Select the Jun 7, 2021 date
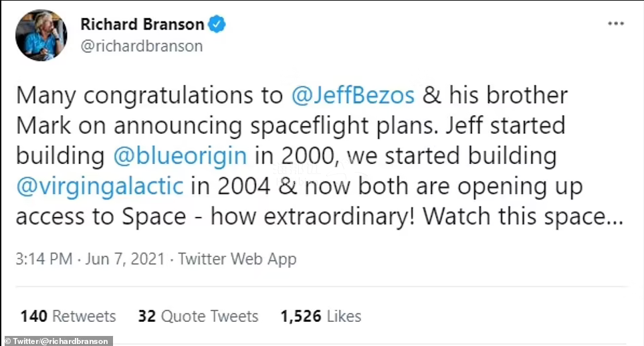The width and height of the screenshot is (644, 346). [124, 258]
